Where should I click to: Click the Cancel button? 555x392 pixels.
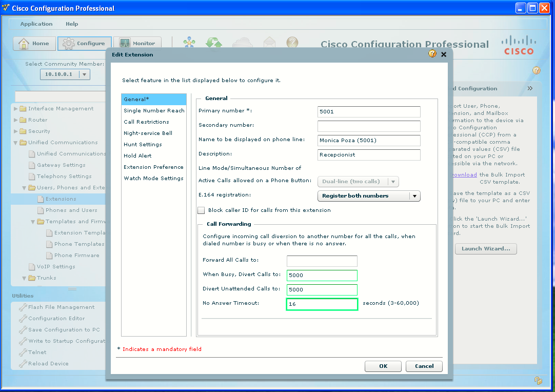[x=424, y=366]
